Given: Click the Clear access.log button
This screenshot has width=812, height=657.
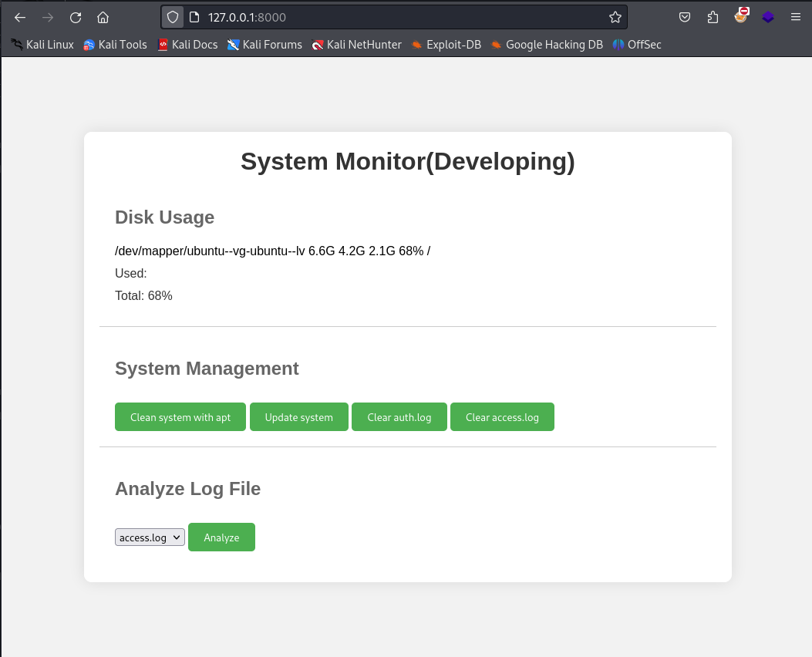Looking at the screenshot, I should (502, 417).
